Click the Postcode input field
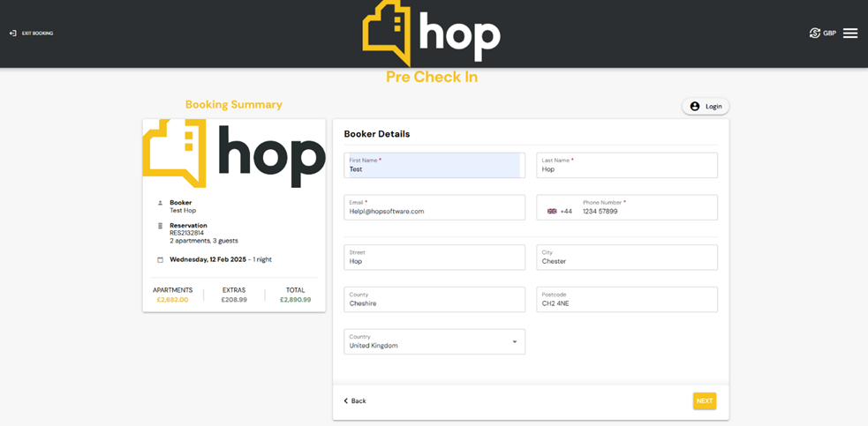This screenshot has height=426, width=868. pyautogui.click(x=627, y=299)
